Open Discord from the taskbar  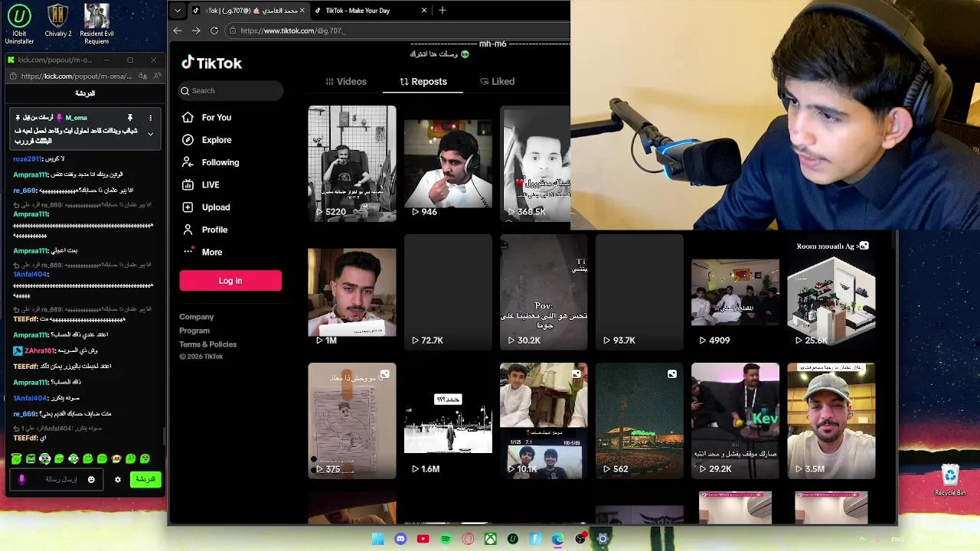pyautogui.click(x=400, y=540)
